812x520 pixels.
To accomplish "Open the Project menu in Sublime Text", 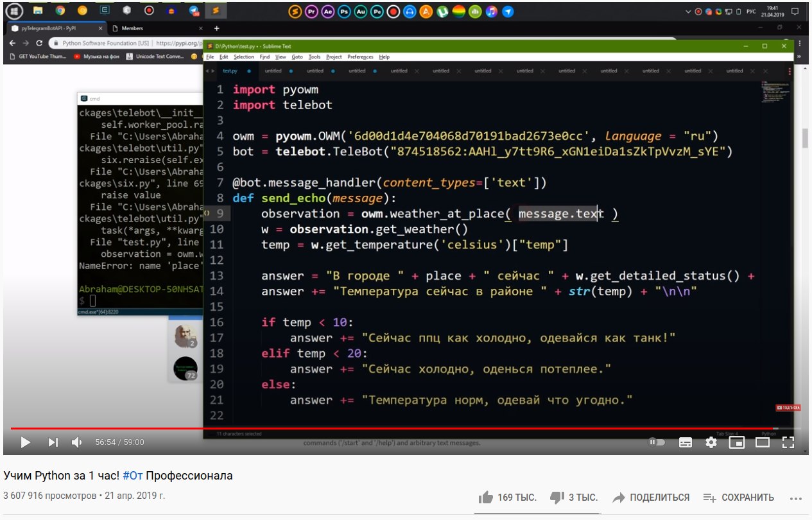I will point(334,57).
